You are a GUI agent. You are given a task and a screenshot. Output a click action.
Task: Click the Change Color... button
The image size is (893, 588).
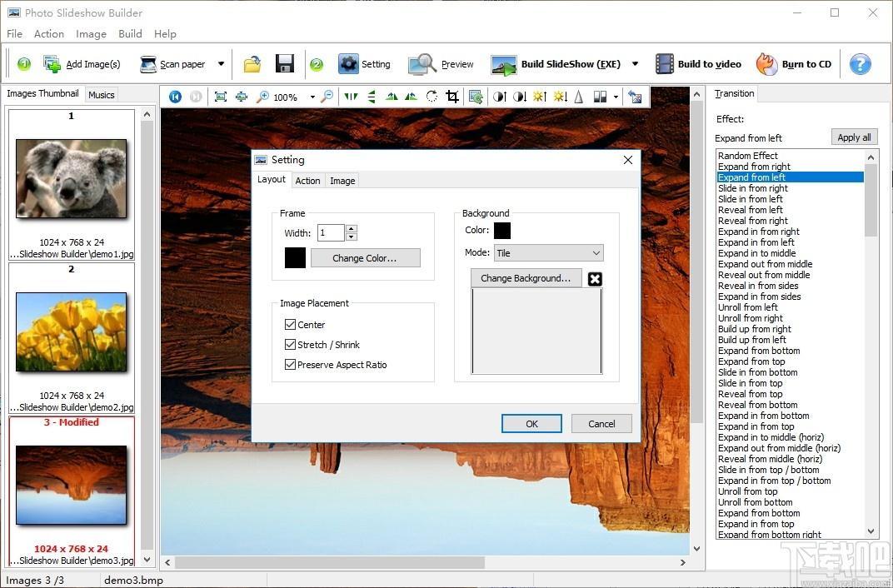(365, 258)
